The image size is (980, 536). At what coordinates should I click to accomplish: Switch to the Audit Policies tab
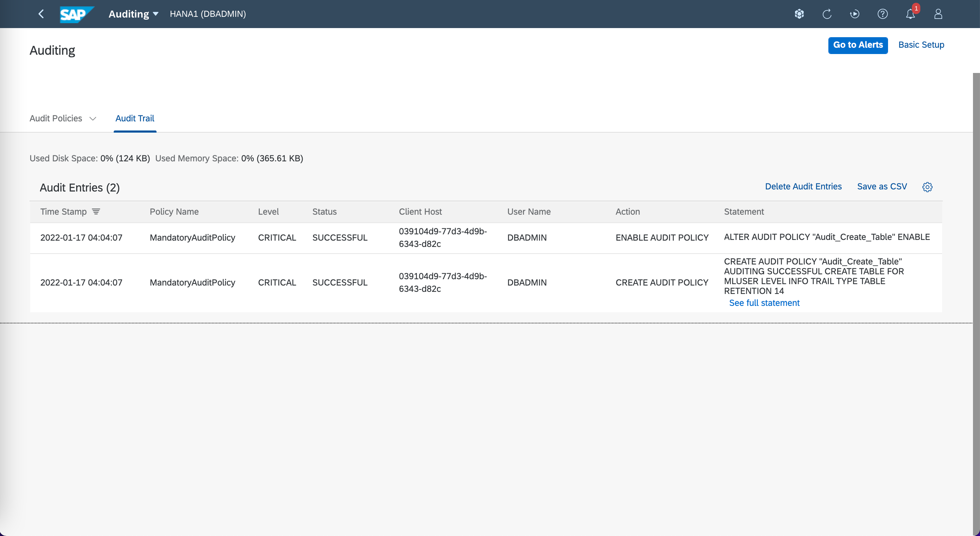[x=56, y=119]
